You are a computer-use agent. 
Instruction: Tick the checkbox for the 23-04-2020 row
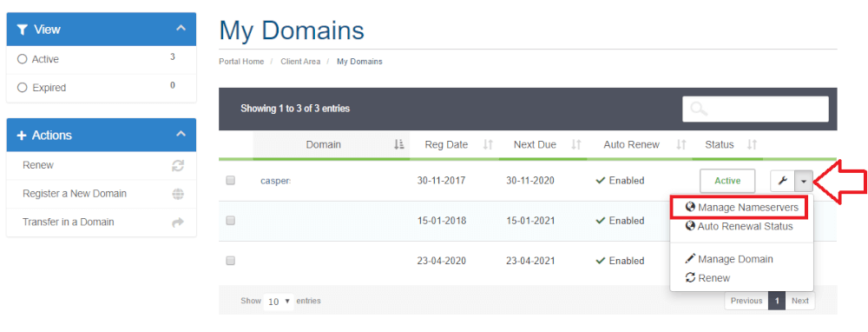click(x=231, y=261)
